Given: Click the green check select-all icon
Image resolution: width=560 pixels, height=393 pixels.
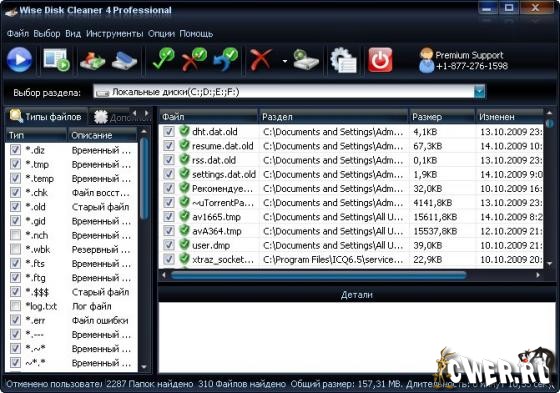Looking at the screenshot, I should pos(163,59).
